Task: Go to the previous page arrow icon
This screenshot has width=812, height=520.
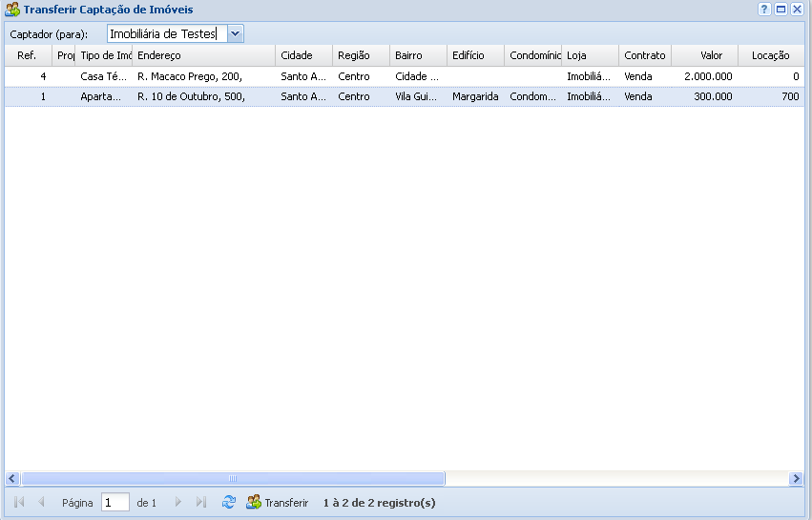Action: click(41, 502)
